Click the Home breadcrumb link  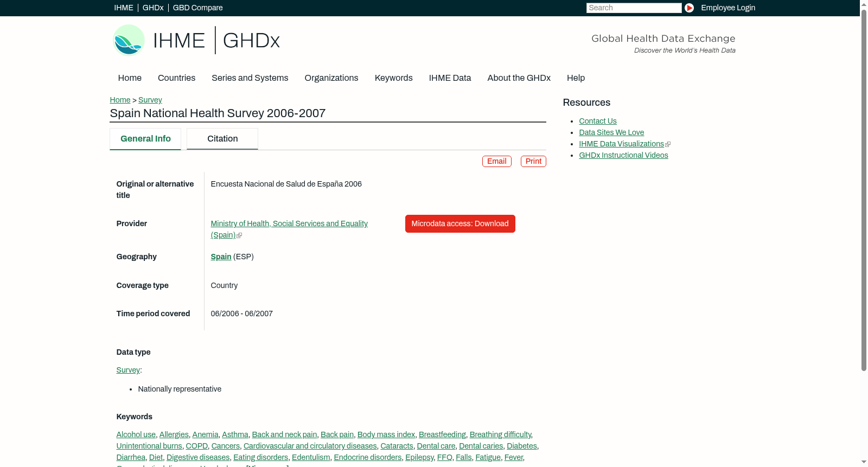120,100
